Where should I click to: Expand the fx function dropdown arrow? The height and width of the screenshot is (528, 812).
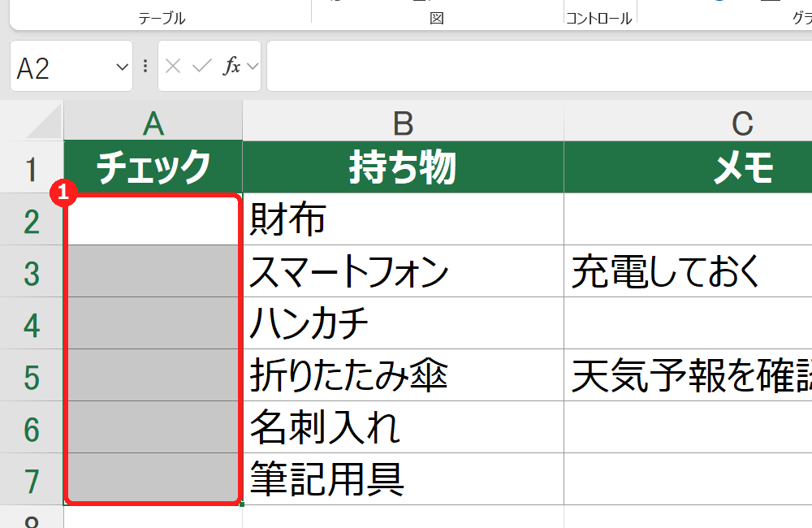pyautogui.click(x=253, y=67)
